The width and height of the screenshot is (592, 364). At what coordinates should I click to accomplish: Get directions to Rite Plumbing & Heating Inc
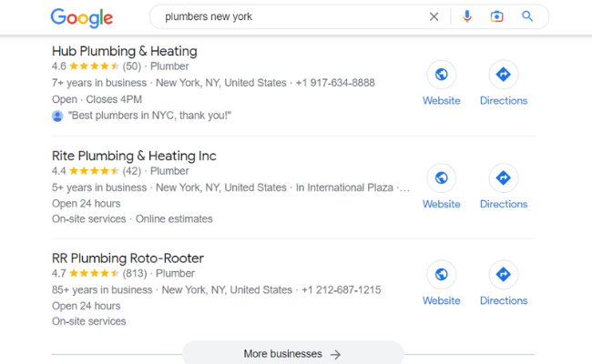coord(504,177)
